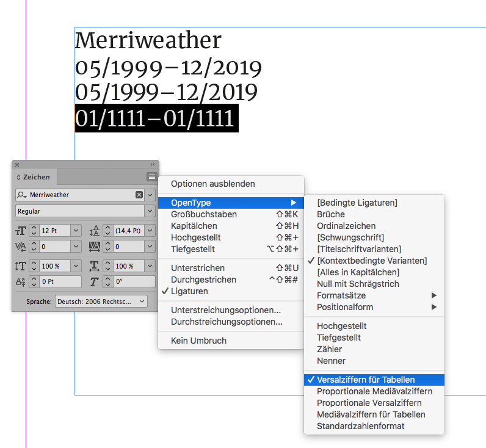
Task: Open Durchstreichungsoptionen...
Action: [x=231, y=322]
